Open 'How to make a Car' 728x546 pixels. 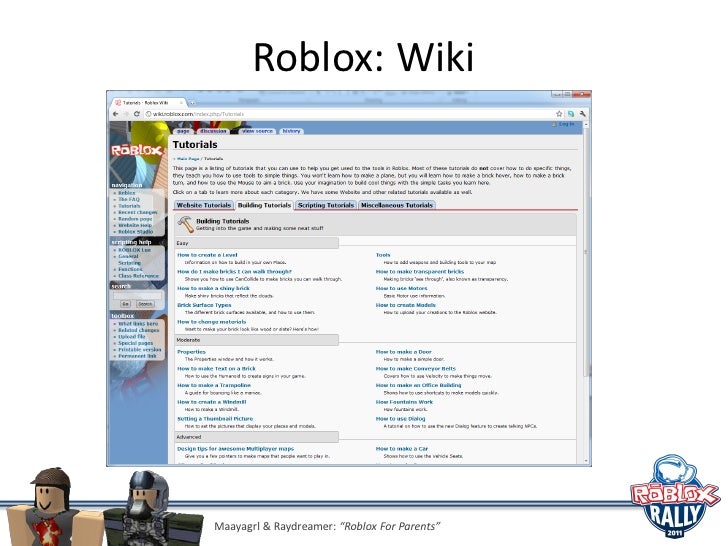pos(402,449)
